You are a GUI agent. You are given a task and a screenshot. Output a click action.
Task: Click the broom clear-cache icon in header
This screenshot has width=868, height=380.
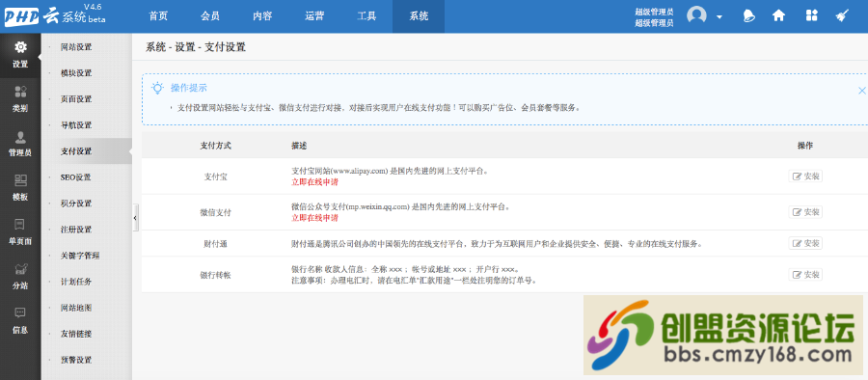(x=842, y=15)
